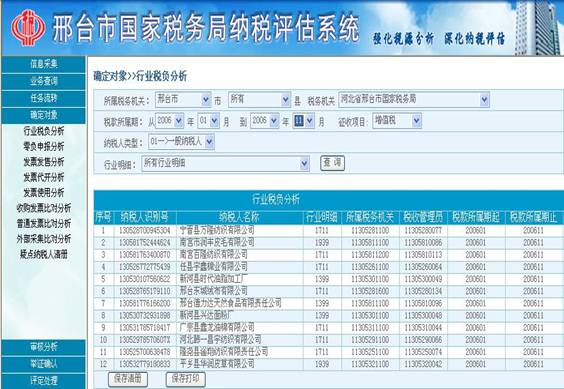Select the row for 宁晋县万隆纺织有限公司
The width and height of the screenshot is (564, 389).
[328, 230]
